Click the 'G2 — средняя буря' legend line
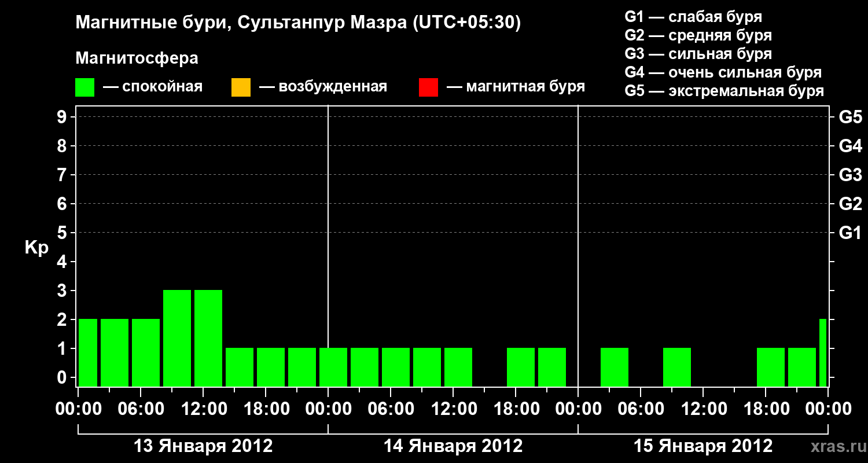Viewport: 868px width, 463px height. click(698, 35)
